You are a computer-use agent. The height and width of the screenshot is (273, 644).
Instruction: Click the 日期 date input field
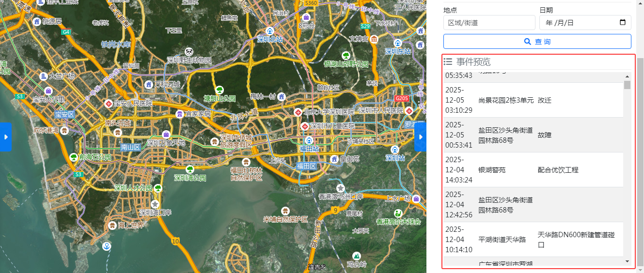[585, 22]
